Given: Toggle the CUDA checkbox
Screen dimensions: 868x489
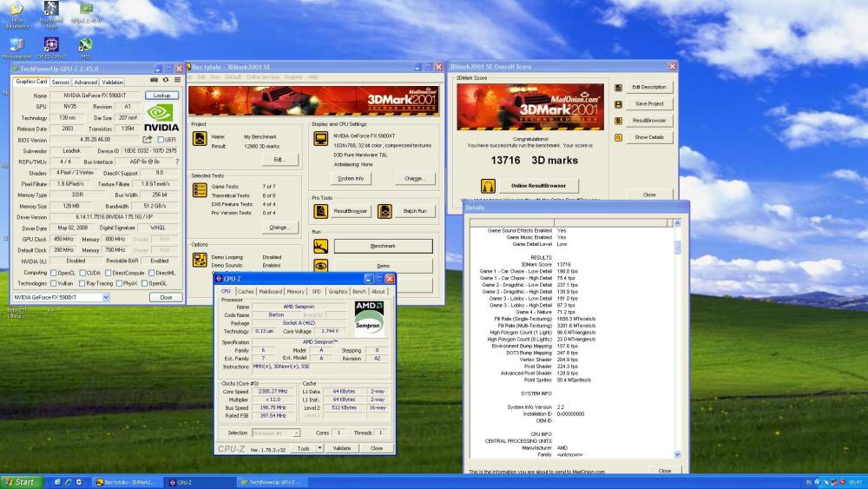Looking at the screenshot, I should 82,273.
